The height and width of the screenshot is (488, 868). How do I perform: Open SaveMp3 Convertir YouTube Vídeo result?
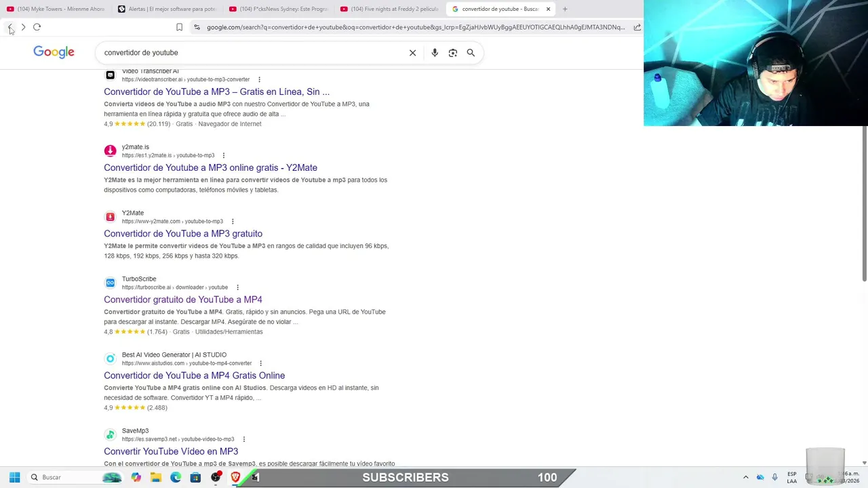coord(171,451)
